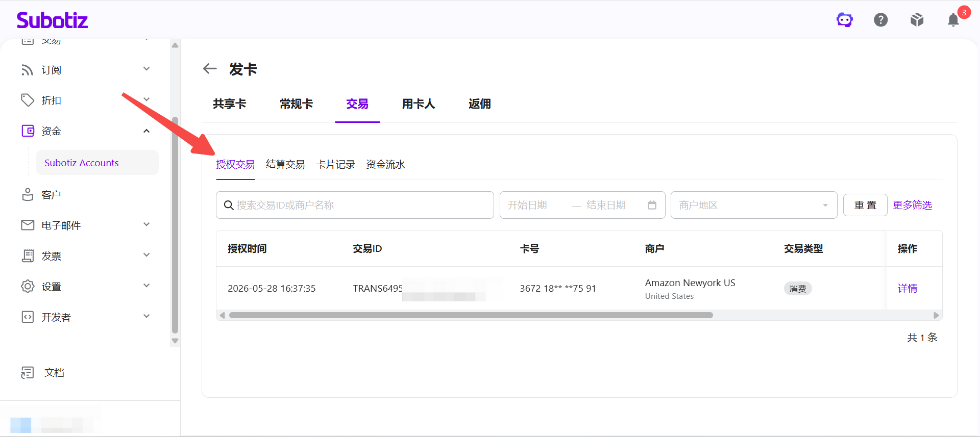Click the table scroll right arrow
Image resolution: width=980 pixels, height=437 pixels.
(936, 315)
